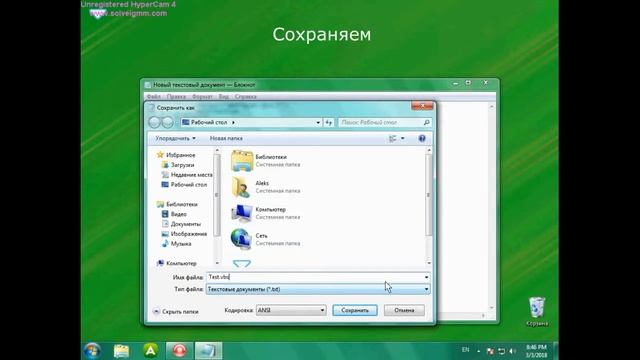Open the view options dropdown arrow
Image resolution: width=640 pixels, height=360 pixels.
403,138
